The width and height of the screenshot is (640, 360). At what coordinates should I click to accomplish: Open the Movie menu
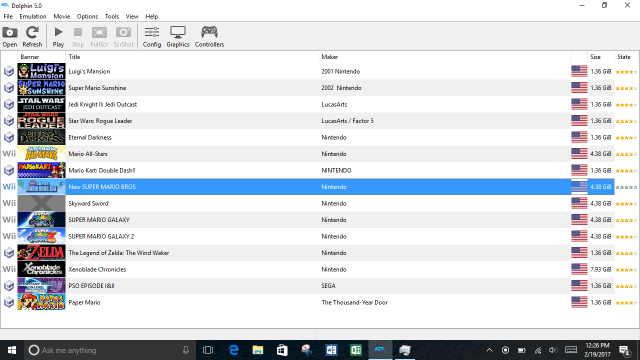coord(62,16)
